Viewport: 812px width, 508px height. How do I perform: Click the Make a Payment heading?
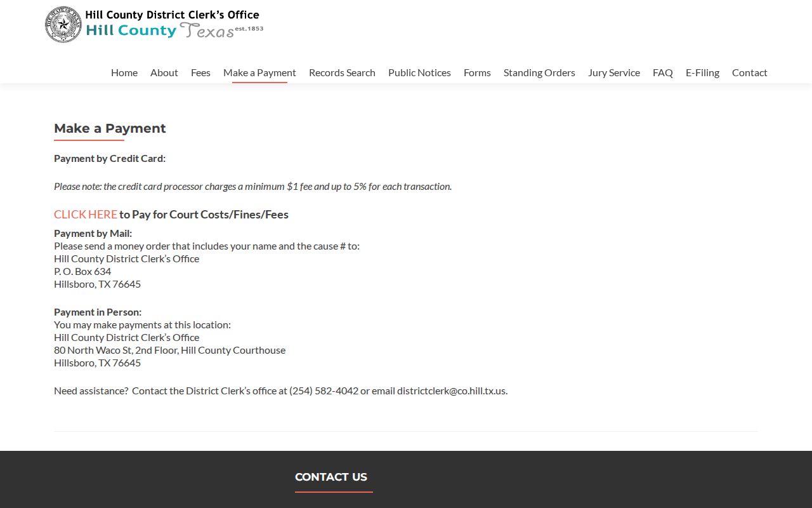[110, 128]
